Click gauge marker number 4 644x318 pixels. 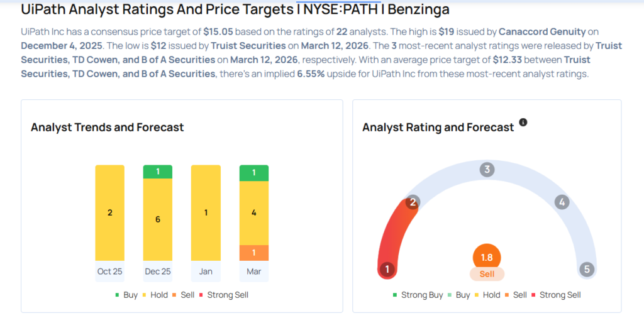coord(562,202)
